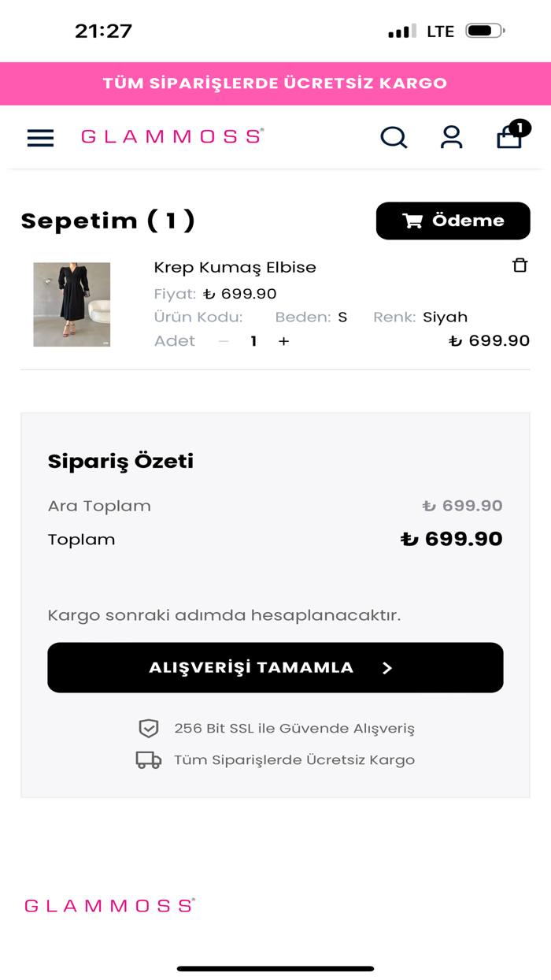Click the Glammoss footer logo
The height and width of the screenshot is (980, 551).
click(109, 905)
